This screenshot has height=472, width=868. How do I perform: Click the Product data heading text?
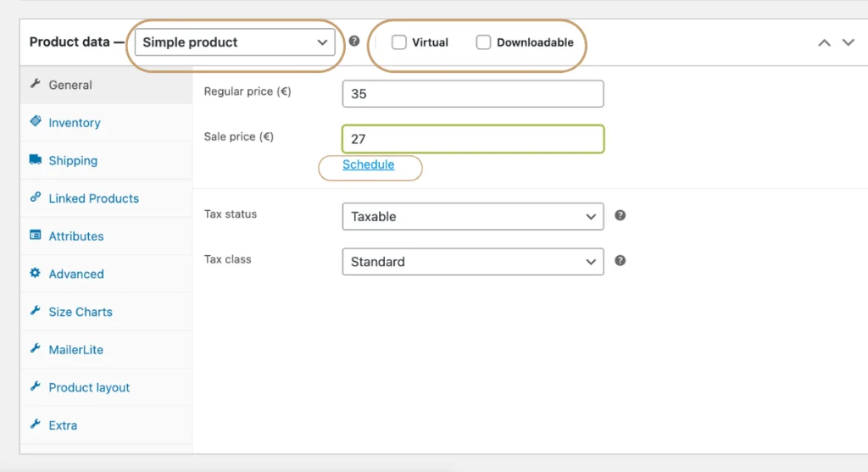70,42
